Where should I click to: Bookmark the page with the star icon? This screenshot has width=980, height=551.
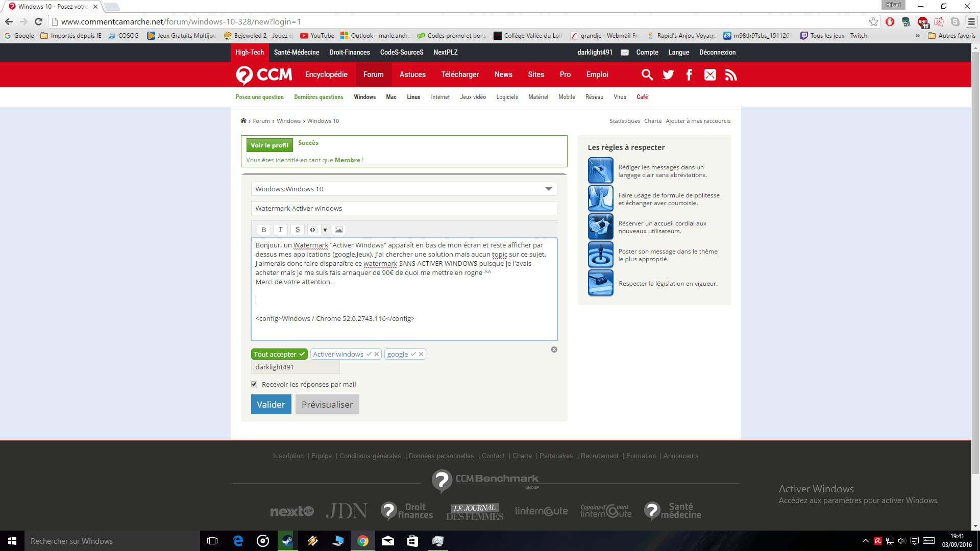pyautogui.click(x=874, y=21)
